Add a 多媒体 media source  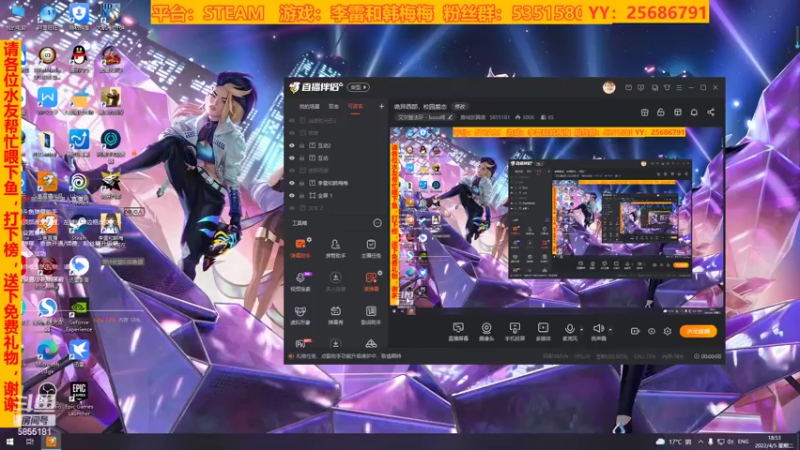pos(543,331)
